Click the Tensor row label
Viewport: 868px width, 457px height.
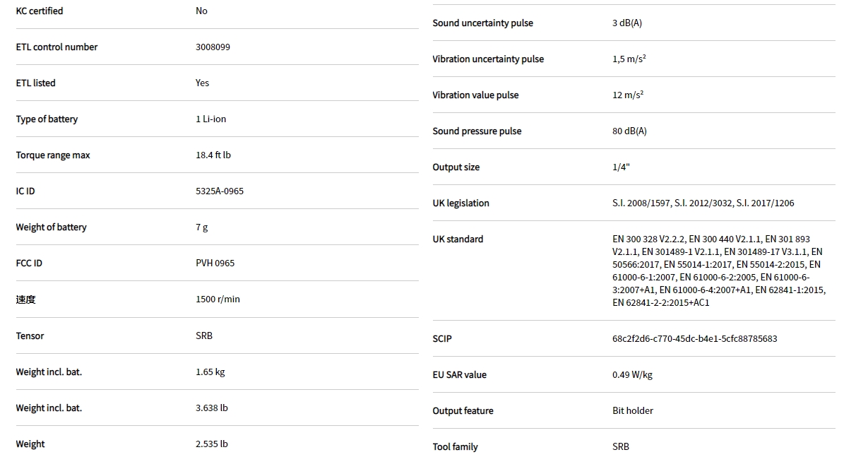[x=30, y=336]
